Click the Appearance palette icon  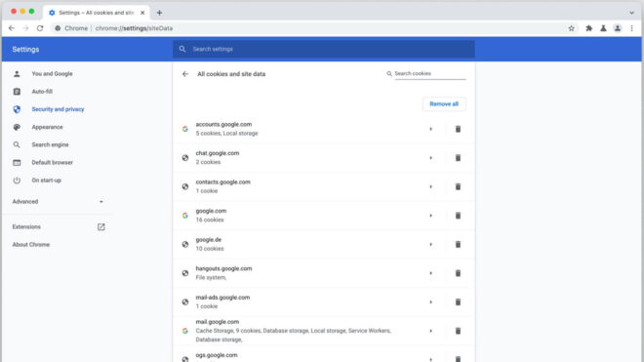[17, 127]
